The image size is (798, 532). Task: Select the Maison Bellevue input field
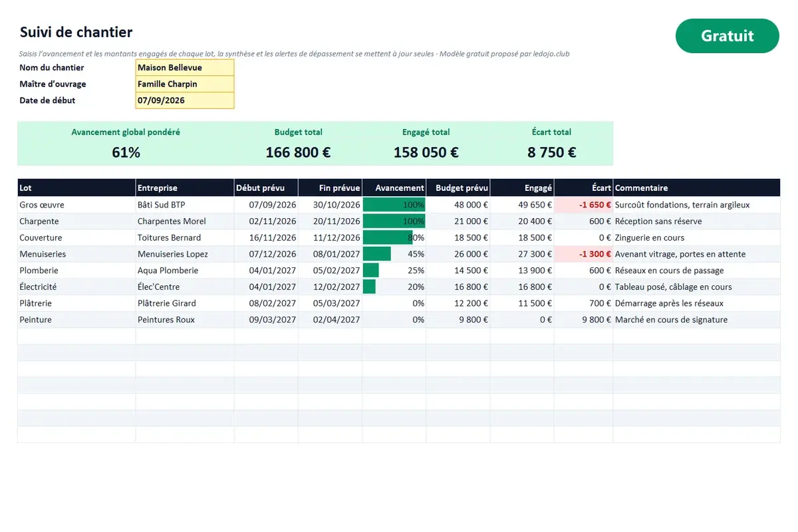(x=185, y=68)
